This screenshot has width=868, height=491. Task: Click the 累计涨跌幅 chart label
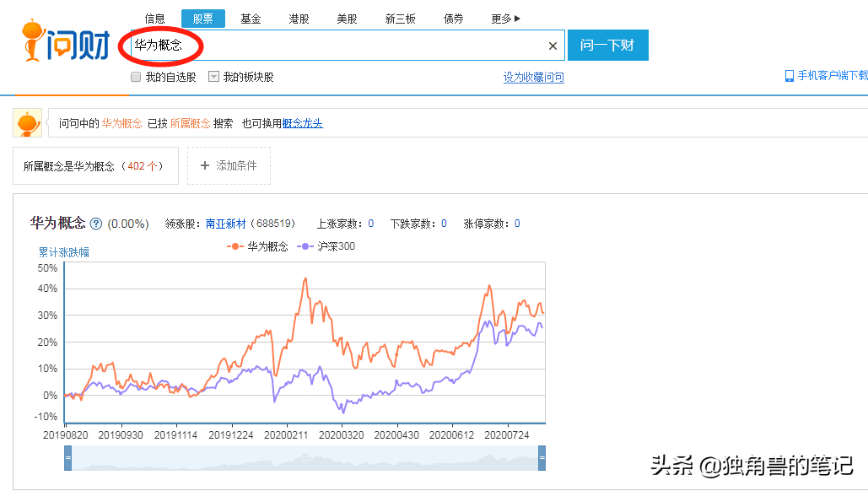tap(63, 252)
